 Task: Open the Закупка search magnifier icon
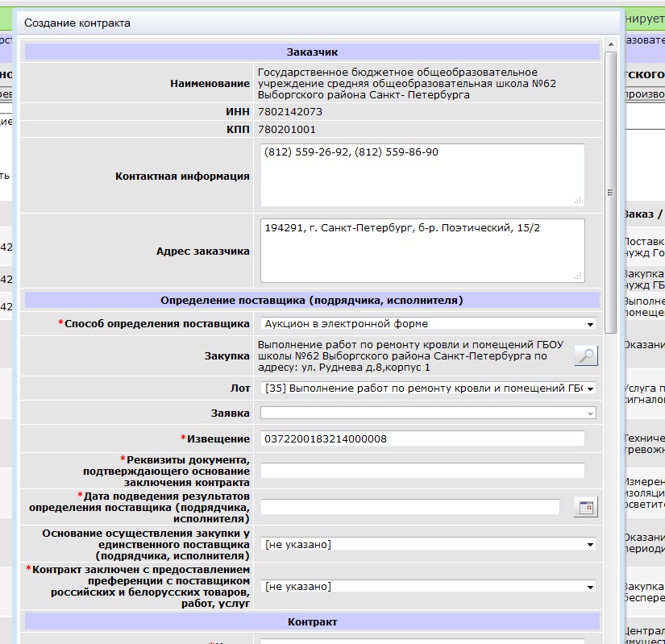click(x=586, y=355)
